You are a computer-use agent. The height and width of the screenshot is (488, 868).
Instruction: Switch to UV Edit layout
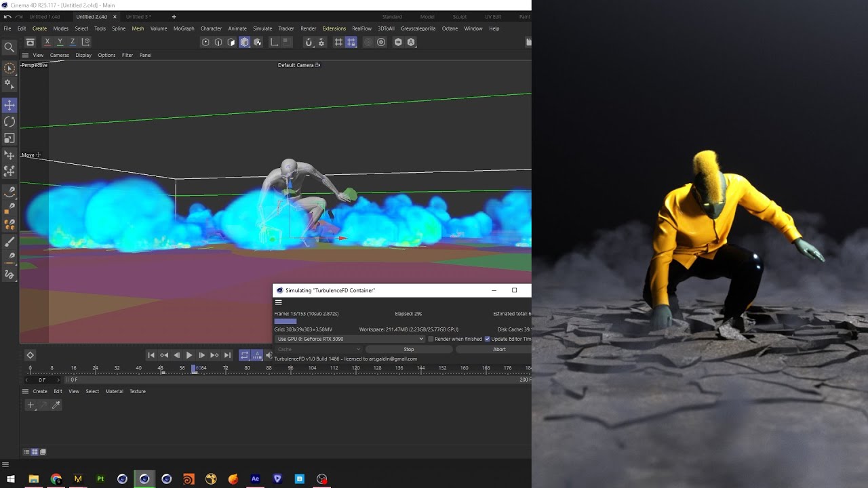[x=493, y=16]
